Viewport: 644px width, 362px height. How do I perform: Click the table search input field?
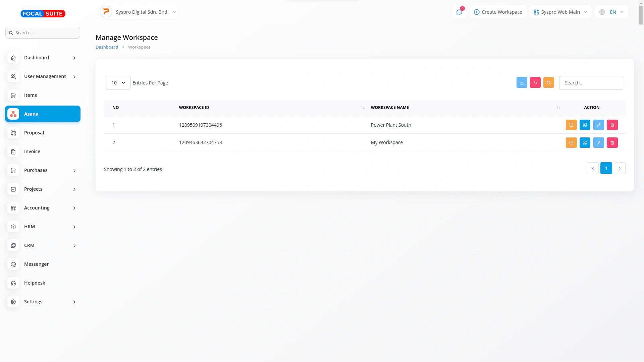591,82
